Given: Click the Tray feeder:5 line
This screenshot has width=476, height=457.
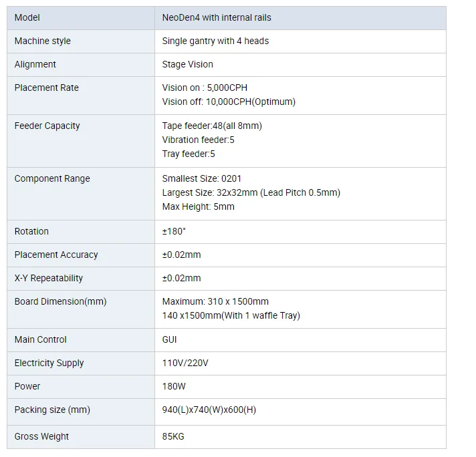Looking at the screenshot, I should [x=189, y=154].
